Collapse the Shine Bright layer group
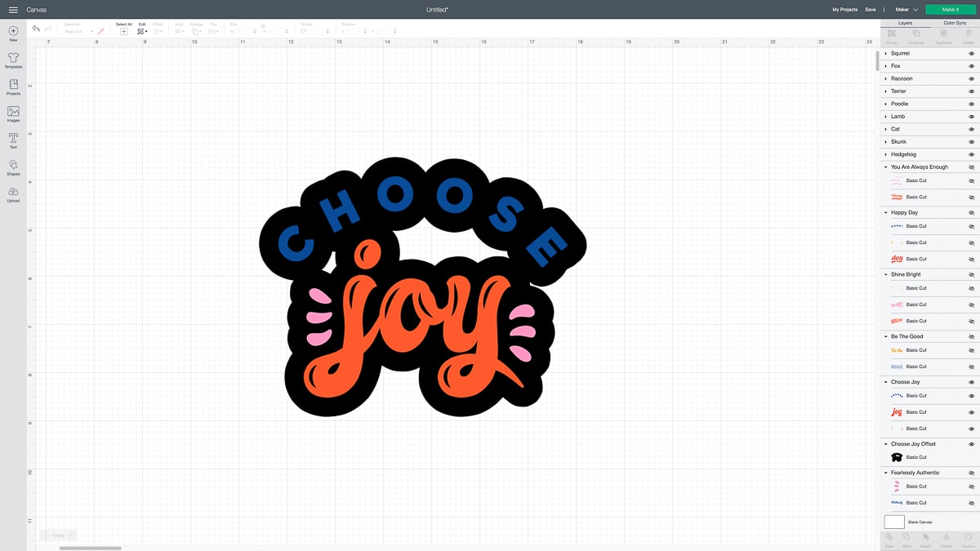The width and height of the screenshot is (980, 551). click(x=886, y=274)
